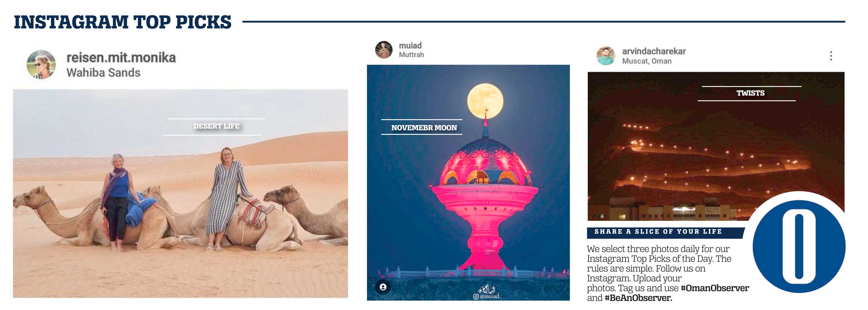Click the #BeAnObserver hashtag
This screenshot has width=868, height=310.
click(x=638, y=298)
